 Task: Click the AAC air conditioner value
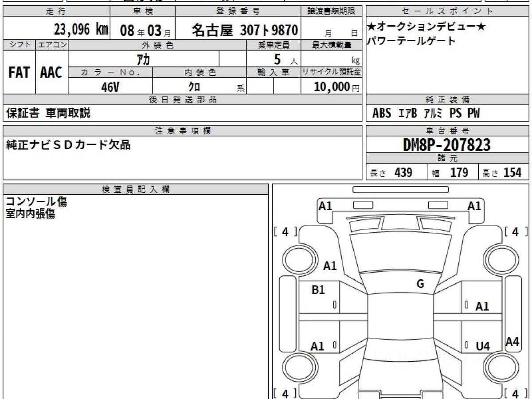[x=51, y=73]
